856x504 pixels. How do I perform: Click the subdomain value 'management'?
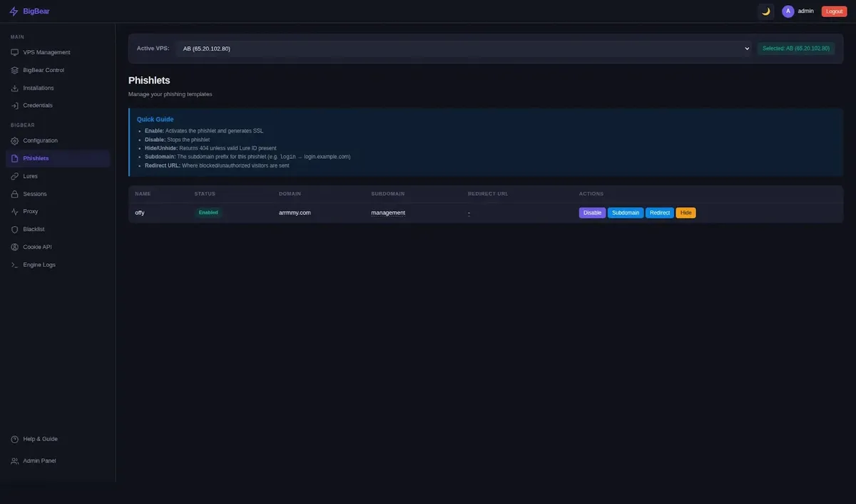(388, 212)
